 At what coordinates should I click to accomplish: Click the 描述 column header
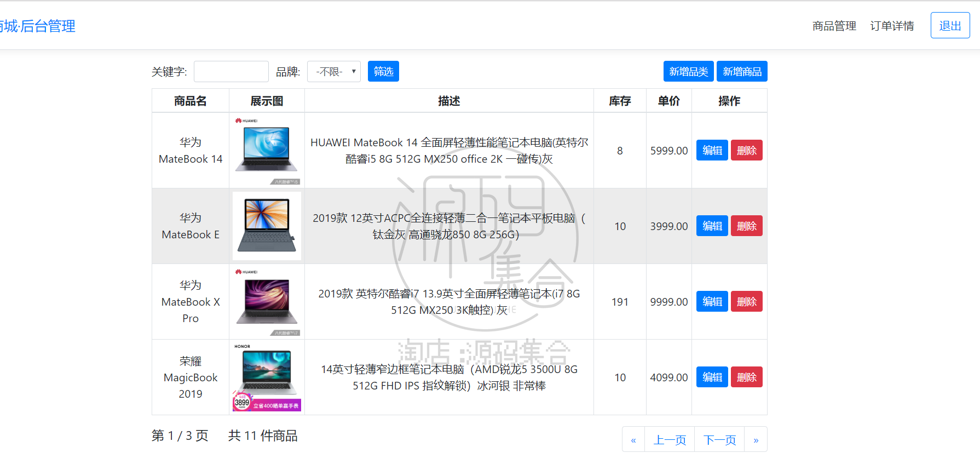[x=449, y=101]
